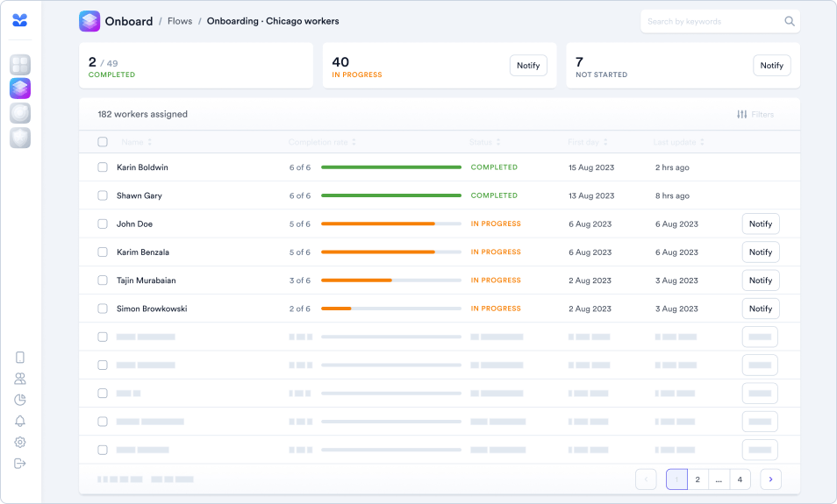
Task: Open the shield app in the sidebar
Action: [20, 138]
